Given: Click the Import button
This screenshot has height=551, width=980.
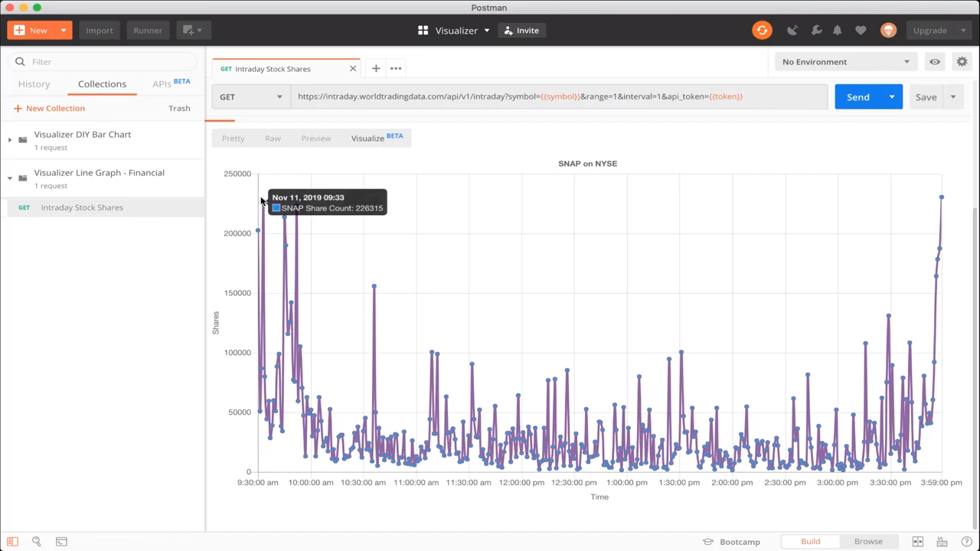Looking at the screenshot, I should tap(100, 31).
